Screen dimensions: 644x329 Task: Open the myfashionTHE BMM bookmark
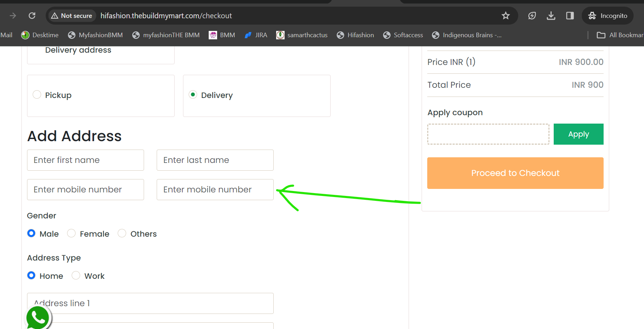166,35
